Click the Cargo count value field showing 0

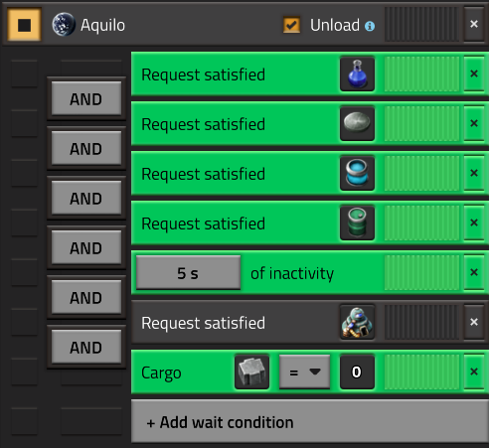(357, 372)
